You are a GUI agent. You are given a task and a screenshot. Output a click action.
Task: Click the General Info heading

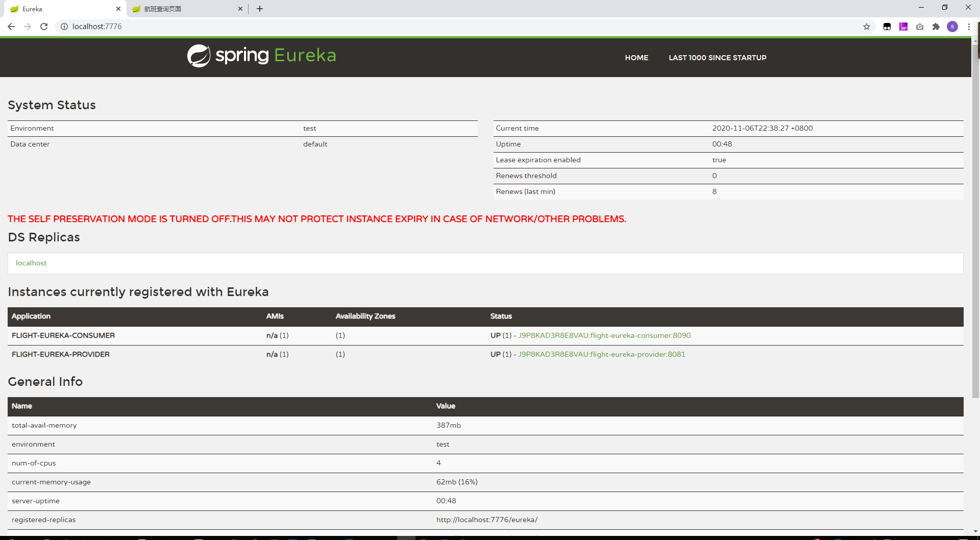(45, 382)
